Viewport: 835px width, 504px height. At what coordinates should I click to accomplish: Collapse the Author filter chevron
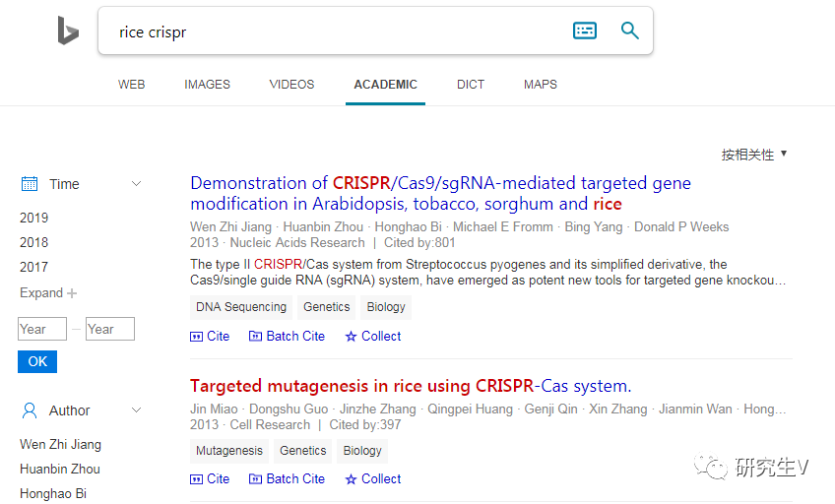pos(137,410)
